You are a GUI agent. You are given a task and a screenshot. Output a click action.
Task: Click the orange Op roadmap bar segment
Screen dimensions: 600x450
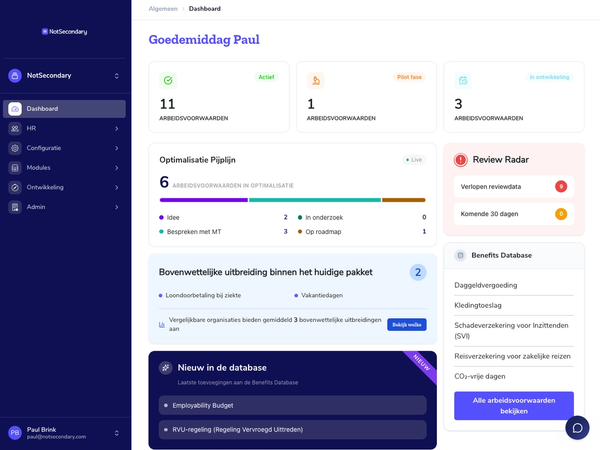click(404, 200)
